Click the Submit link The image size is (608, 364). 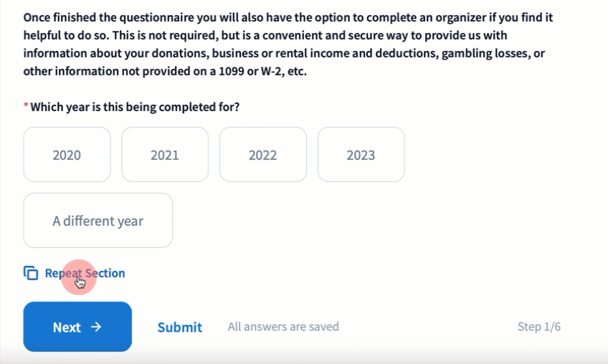point(180,327)
